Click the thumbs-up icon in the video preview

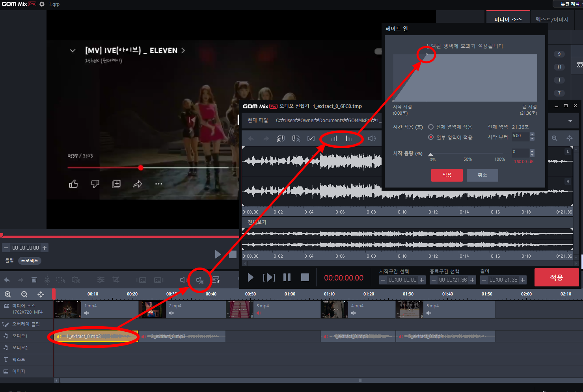click(x=74, y=184)
